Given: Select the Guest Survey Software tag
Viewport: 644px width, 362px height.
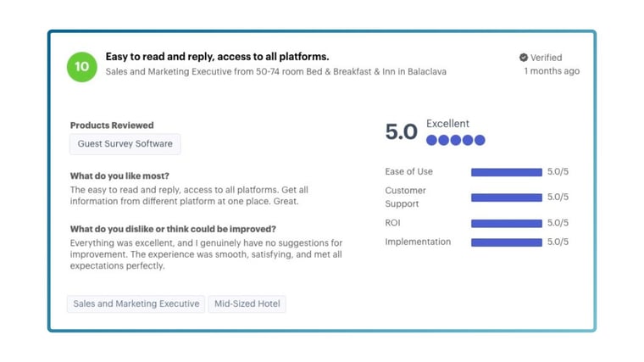Looking at the screenshot, I should [x=125, y=144].
